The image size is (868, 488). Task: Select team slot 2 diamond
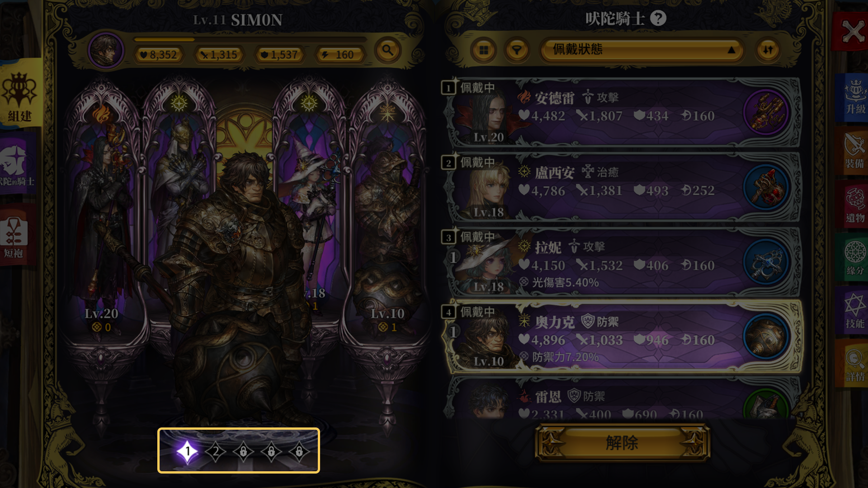pos(216,451)
